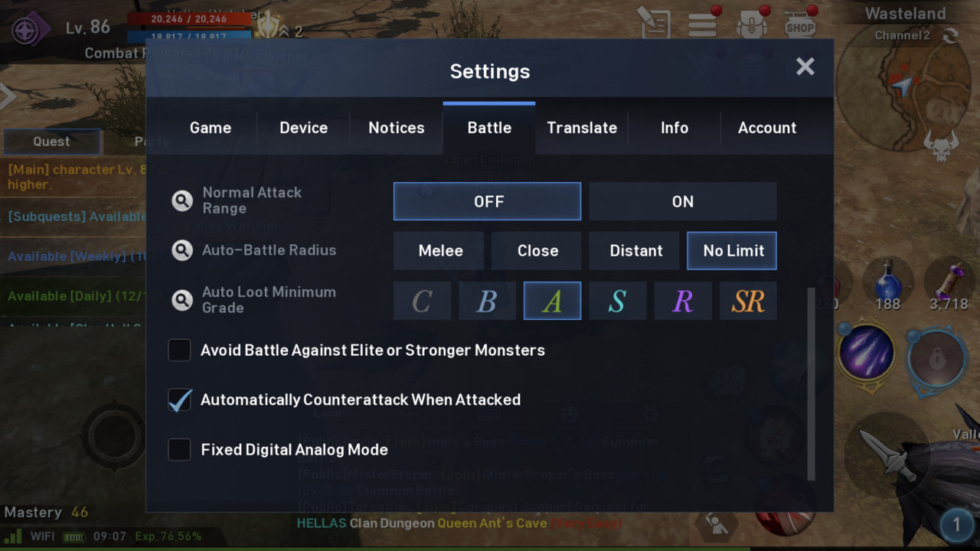Click the magnifier icon beside Auto-Battle Radius
This screenshot has height=551, width=980.
point(182,250)
